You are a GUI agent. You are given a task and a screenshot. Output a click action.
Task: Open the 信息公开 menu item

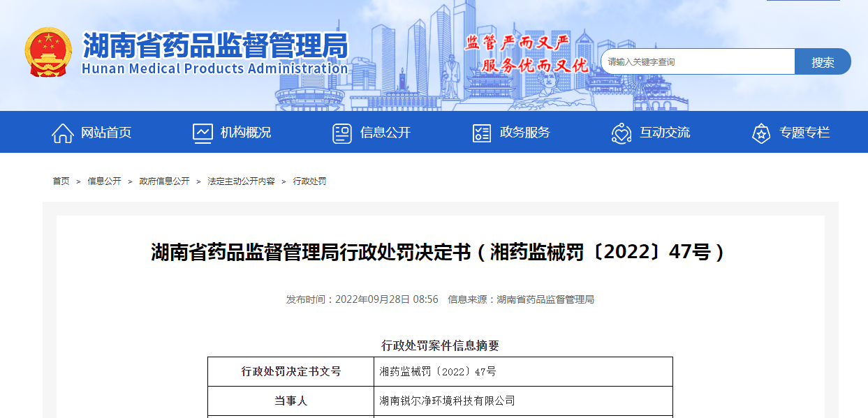(385, 133)
